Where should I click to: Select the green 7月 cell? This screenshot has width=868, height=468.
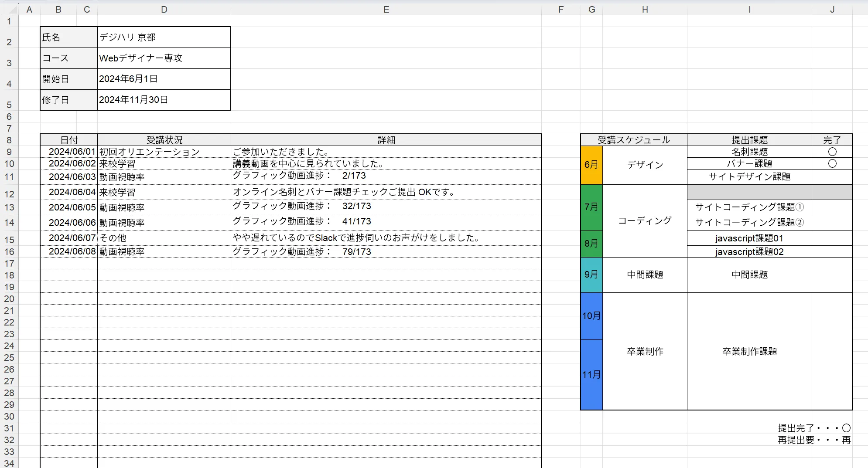pyautogui.click(x=591, y=207)
